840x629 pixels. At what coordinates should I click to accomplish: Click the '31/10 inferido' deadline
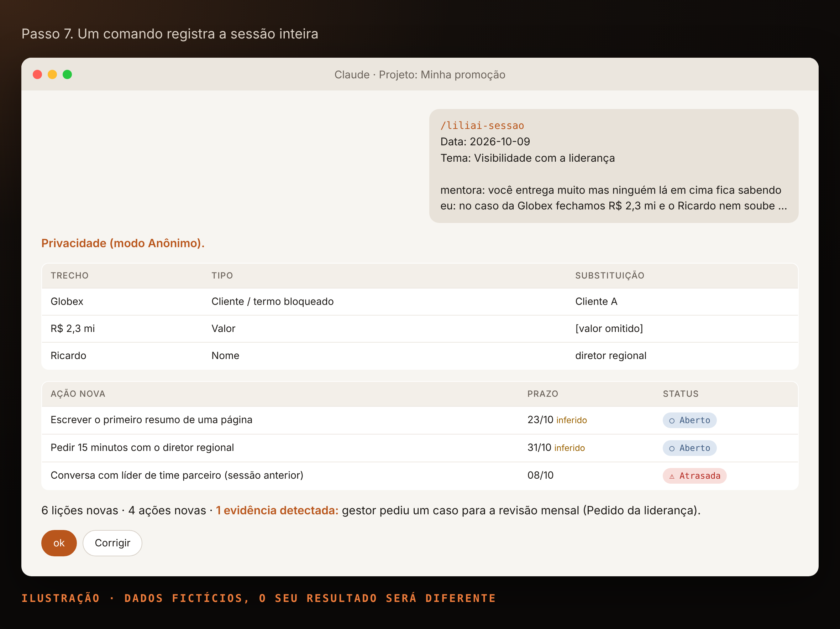(556, 447)
